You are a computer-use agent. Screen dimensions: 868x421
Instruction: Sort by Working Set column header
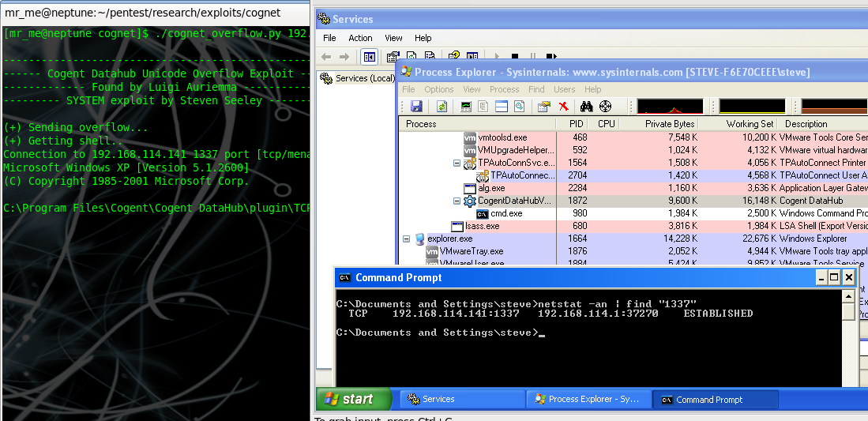738,123
